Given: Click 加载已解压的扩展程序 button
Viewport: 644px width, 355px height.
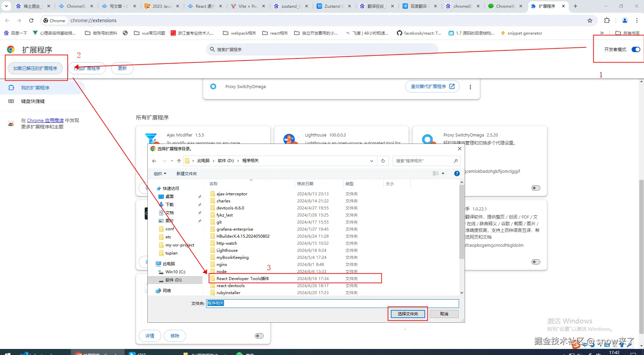Looking at the screenshot, I should point(35,68).
